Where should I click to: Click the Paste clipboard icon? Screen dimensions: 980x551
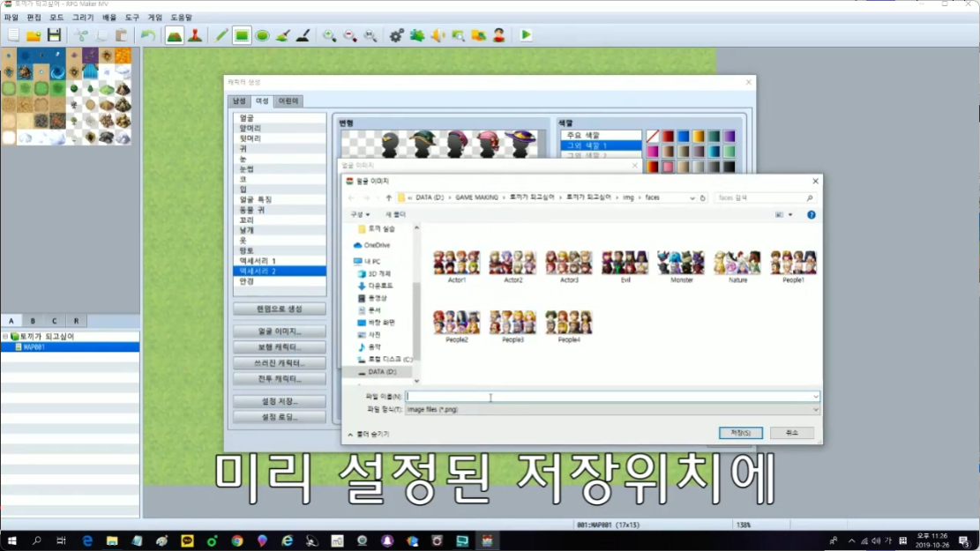pyautogui.click(x=121, y=35)
